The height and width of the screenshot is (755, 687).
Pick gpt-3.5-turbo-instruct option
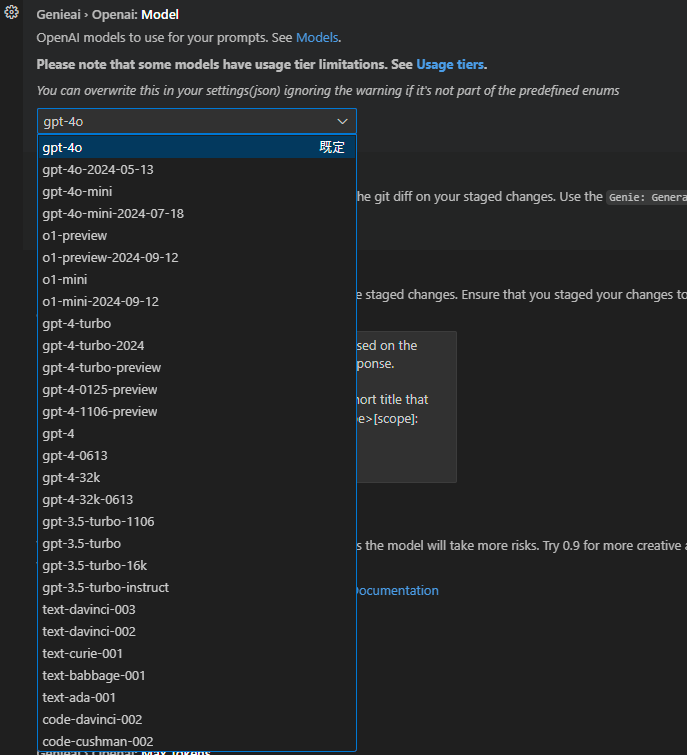pyautogui.click(x=106, y=587)
